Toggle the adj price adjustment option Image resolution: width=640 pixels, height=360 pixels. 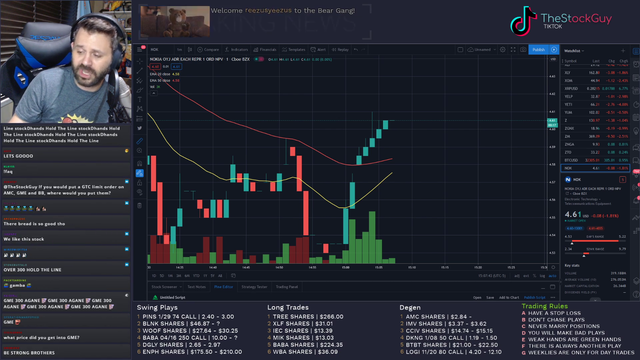pos(517,276)
